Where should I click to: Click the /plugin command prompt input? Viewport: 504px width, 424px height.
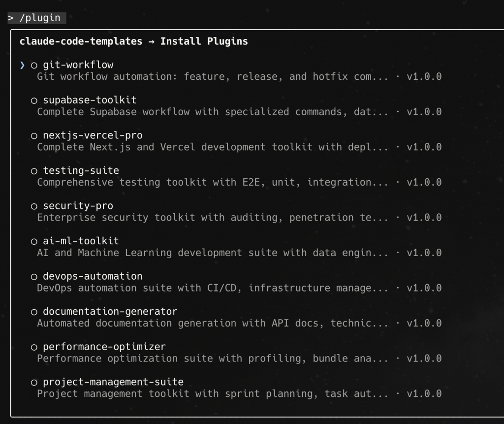pyautogui.click(x=37, y=18)
